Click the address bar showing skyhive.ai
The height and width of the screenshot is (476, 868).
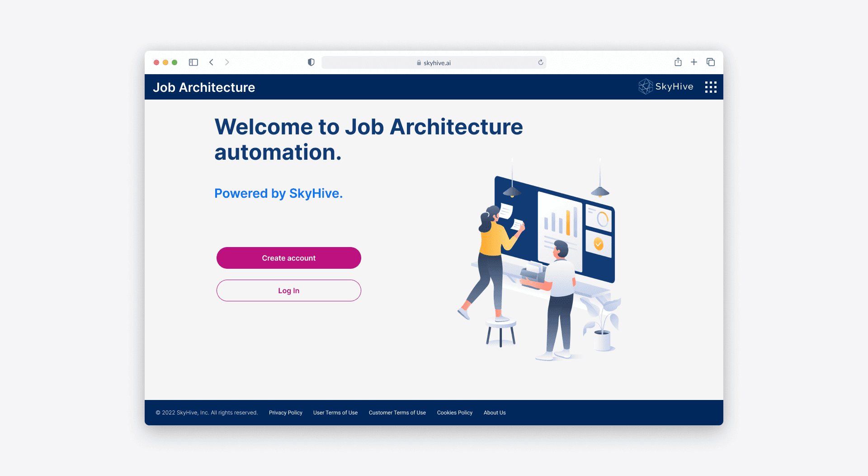click(x=434, y=62)
